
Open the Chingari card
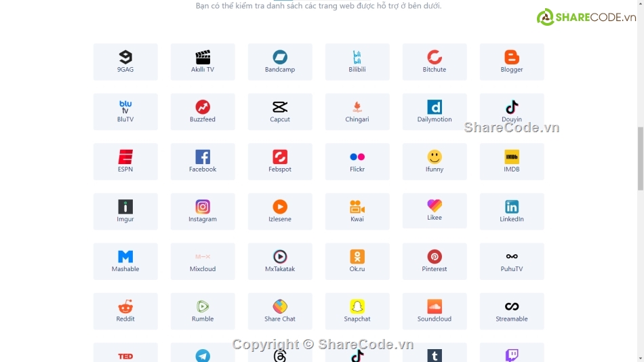[x=357, y=112]
